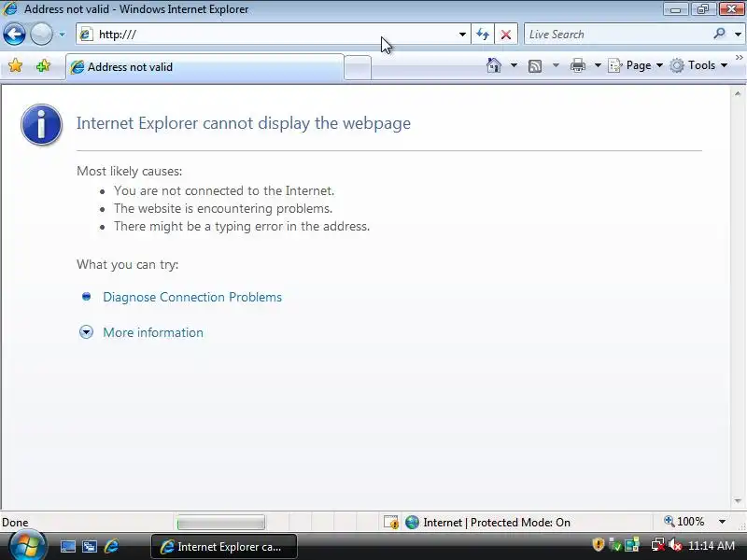Click scrollbar down arrow

coord(738,501)
